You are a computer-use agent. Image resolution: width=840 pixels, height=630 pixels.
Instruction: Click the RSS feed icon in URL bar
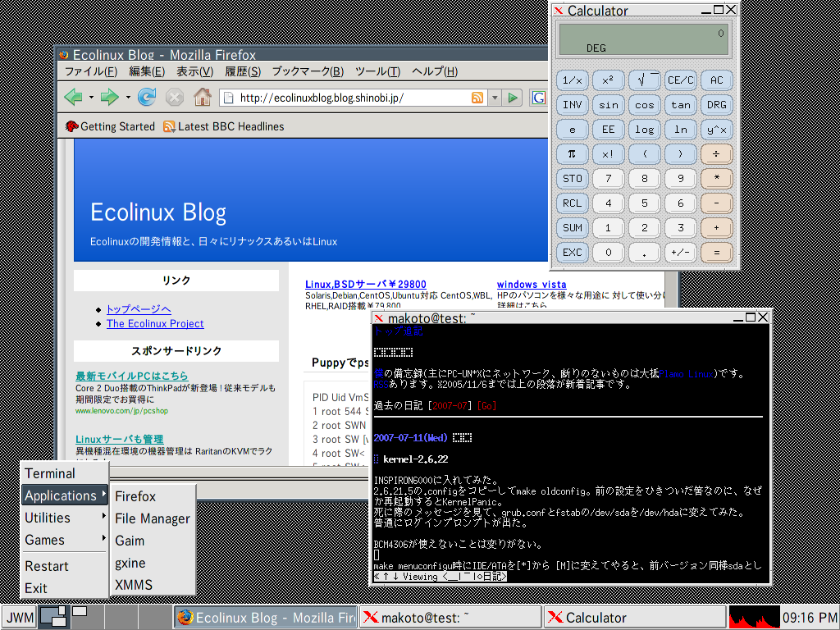[477, 98]
